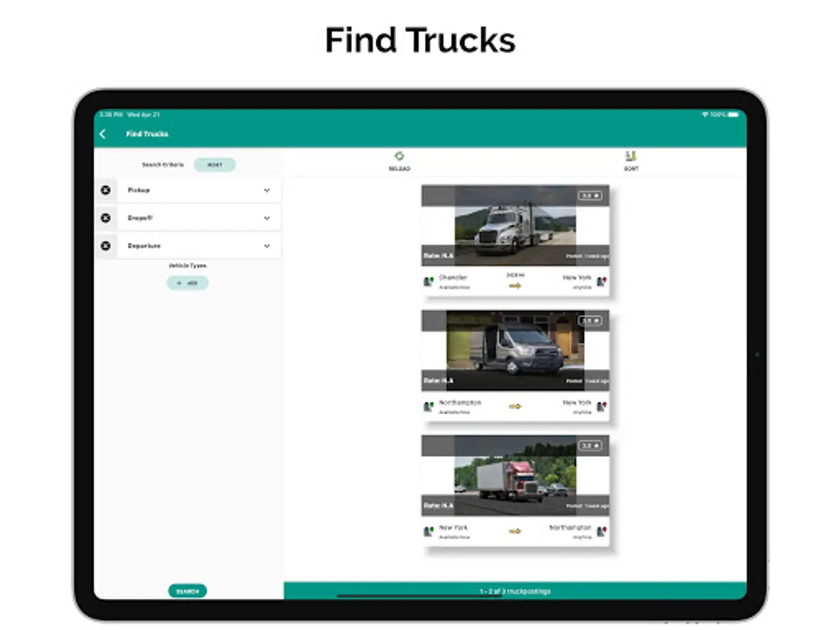
Task: Click the route arrow on the red truck card
Action: click(x=515, y=531)
